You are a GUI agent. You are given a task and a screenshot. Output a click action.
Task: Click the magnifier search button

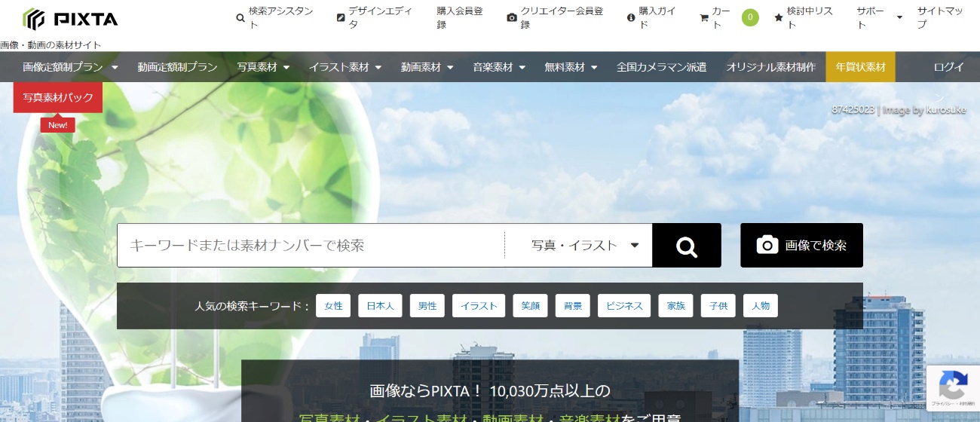(x=687, y=245)
